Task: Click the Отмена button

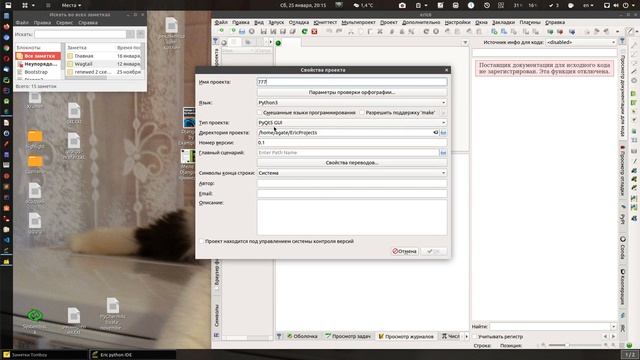Action: (404, 251)
